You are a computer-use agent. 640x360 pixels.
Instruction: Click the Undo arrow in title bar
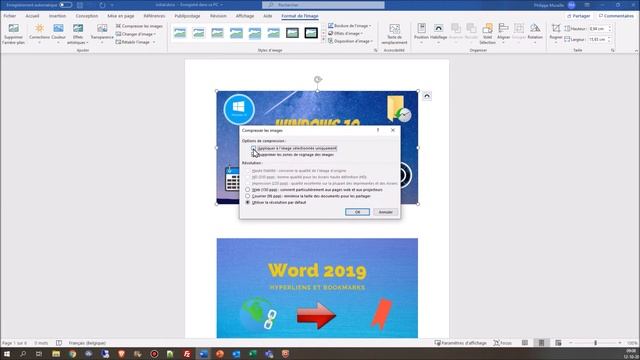click(102, 5)
